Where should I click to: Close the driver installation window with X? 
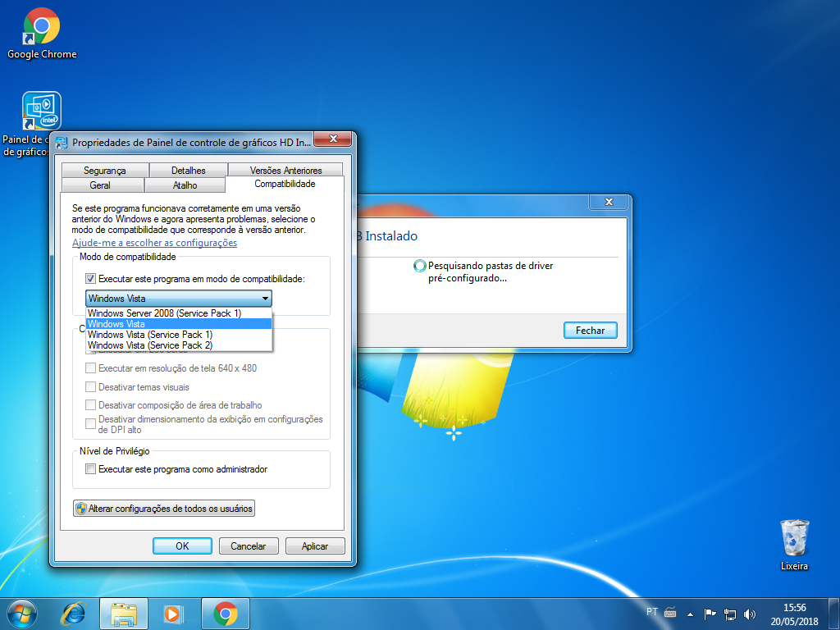(609, 202)
